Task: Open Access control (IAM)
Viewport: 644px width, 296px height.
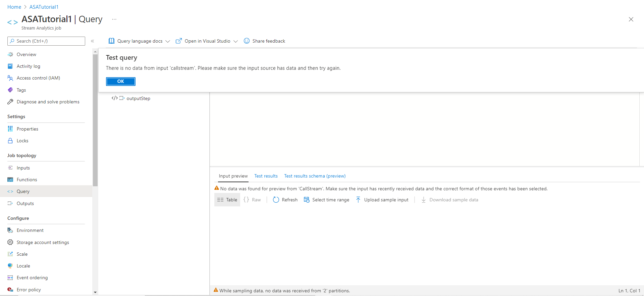Action: [x=38, y=78]
